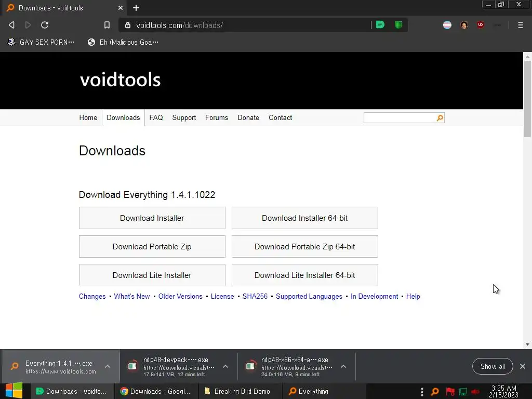The image size is (532, 399).
Task: Go to the Home nav item
Action: pyautogui.click(x=88, y=117)
